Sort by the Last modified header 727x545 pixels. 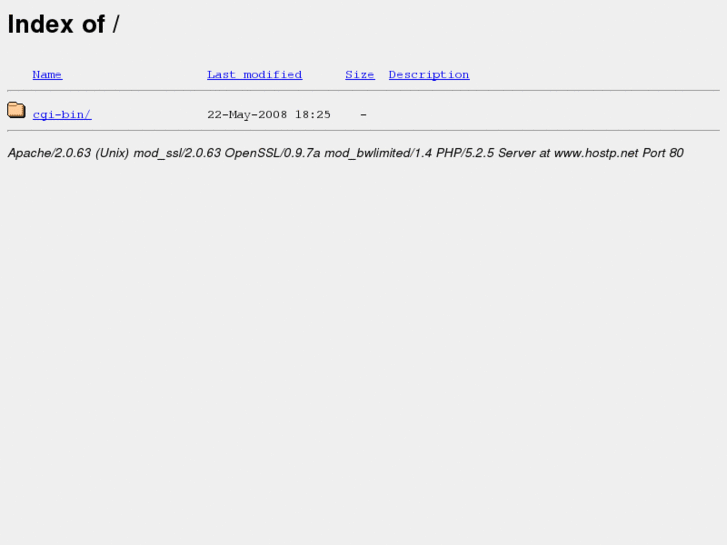coord(255,75)
